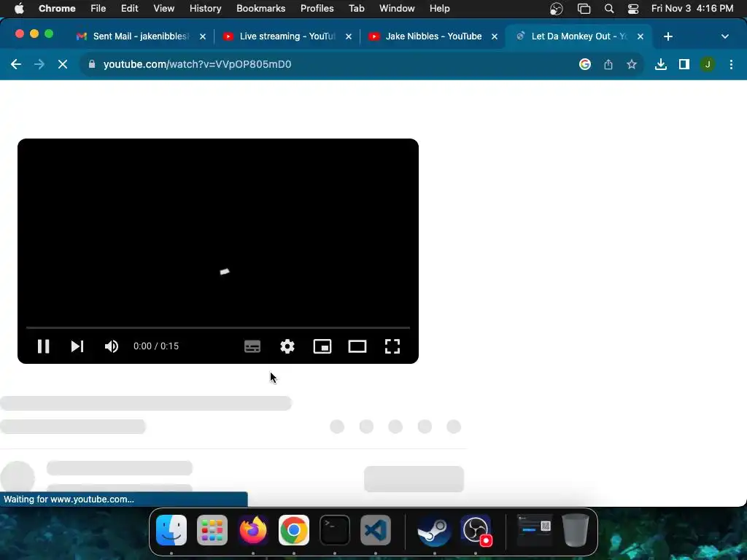Open the View menu
747x560 pixels.
[164, 8]
